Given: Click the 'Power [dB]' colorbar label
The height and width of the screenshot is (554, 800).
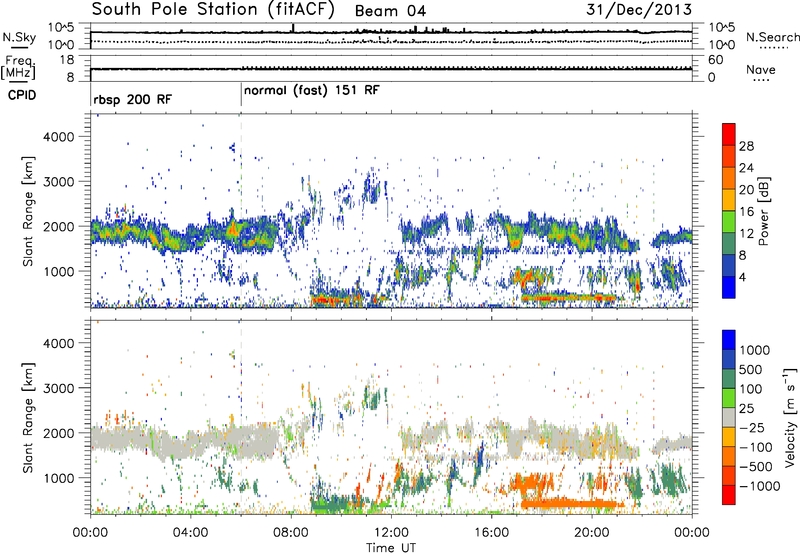Looking at the screenshot, I should [764, 211].
